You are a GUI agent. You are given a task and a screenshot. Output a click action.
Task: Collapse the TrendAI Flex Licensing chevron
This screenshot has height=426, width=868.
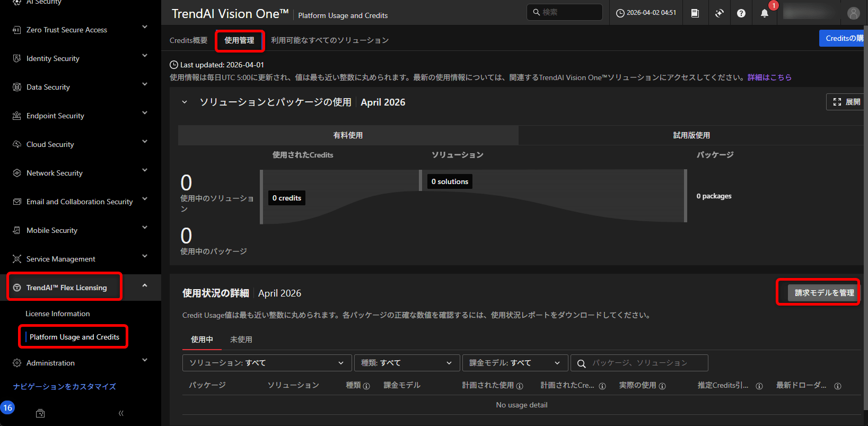[x=145, y=285]
